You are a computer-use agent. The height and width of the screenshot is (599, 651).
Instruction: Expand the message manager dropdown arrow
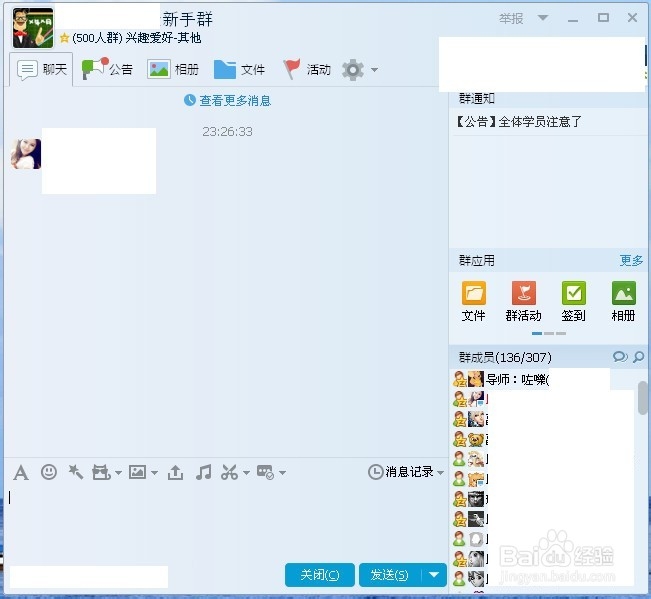click(282, 473)
